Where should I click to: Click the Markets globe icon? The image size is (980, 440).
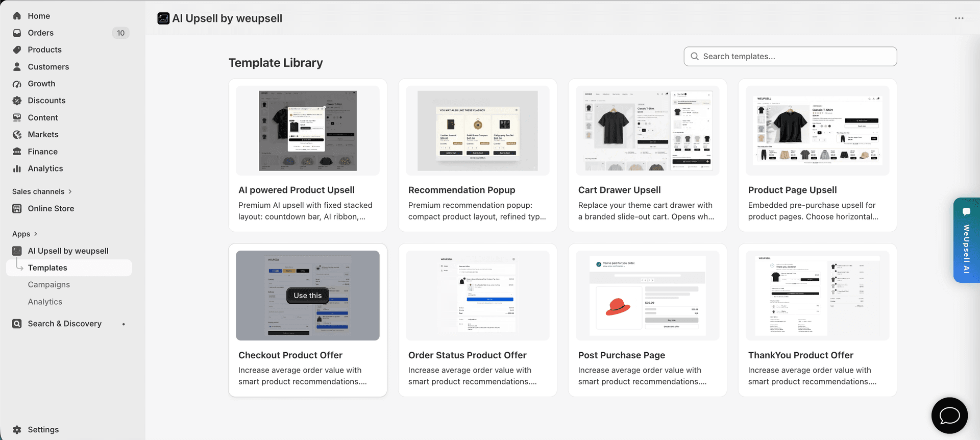click(17, 134)
